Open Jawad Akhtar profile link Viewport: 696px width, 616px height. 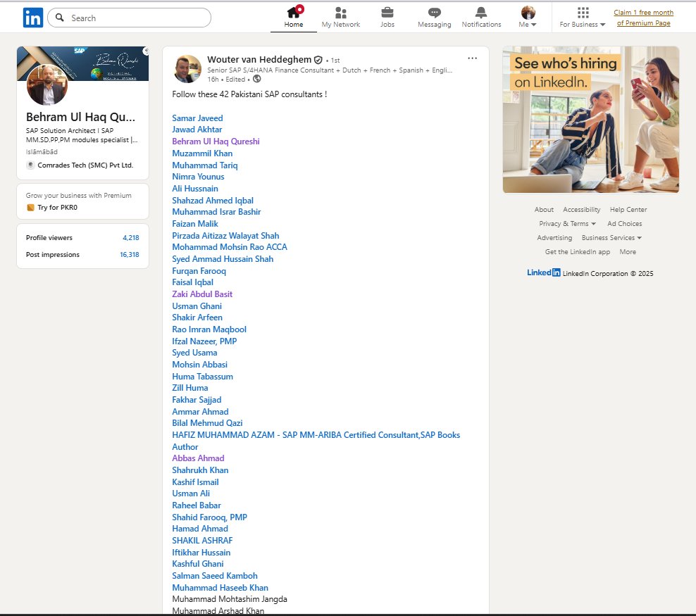coord(197,130)
